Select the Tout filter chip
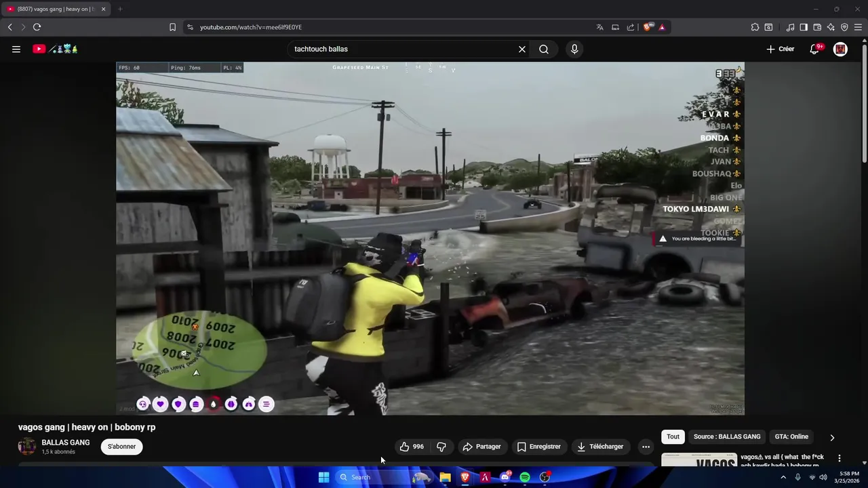 click(x=673, y=436)
